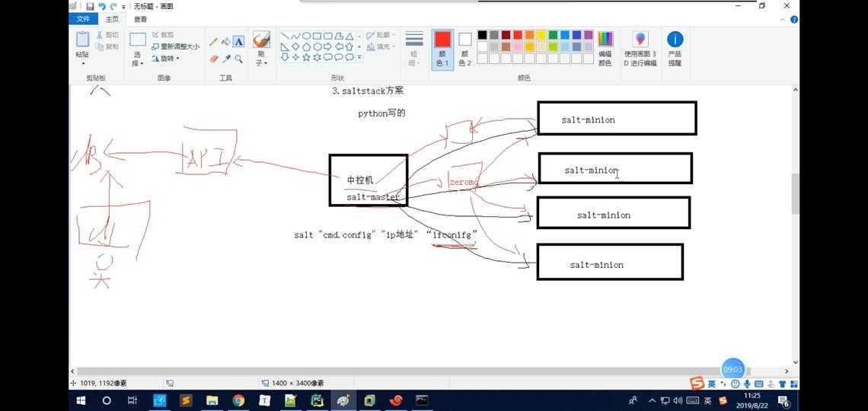Open Paint Help question mark icon
868x411 pixels.
[794, 19]
